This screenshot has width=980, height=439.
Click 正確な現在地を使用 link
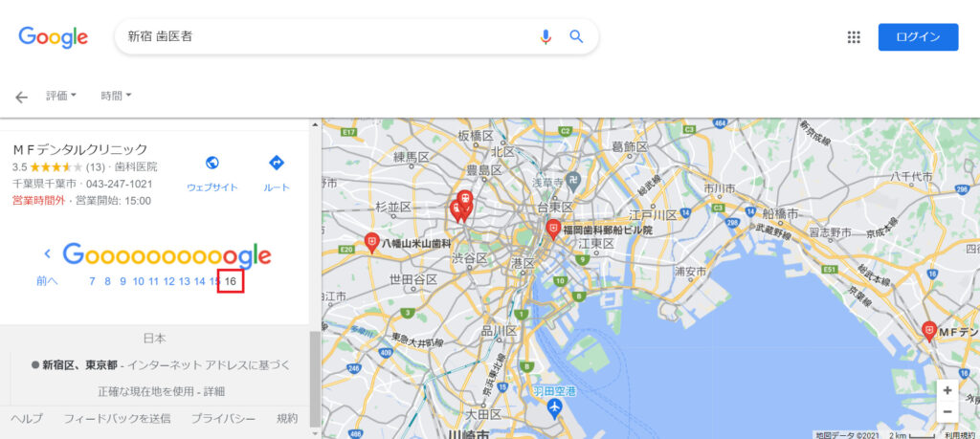(144, 391)
